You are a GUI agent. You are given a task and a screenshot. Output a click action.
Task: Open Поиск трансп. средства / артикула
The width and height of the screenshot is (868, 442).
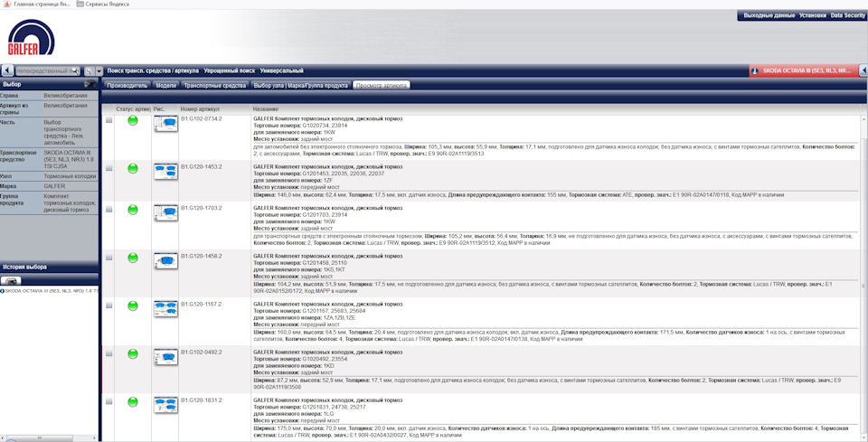153,71
